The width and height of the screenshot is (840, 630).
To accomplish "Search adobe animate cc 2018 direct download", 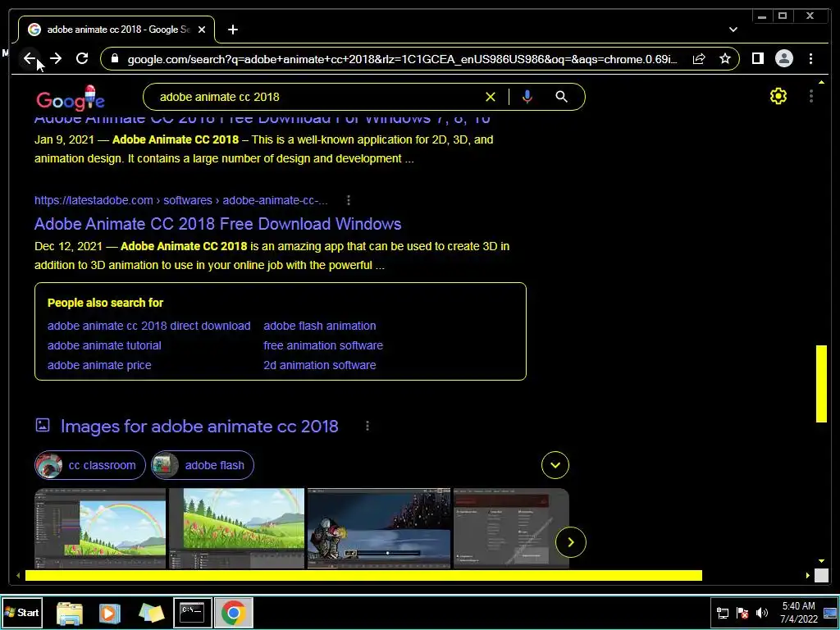I will pos(149,326).
